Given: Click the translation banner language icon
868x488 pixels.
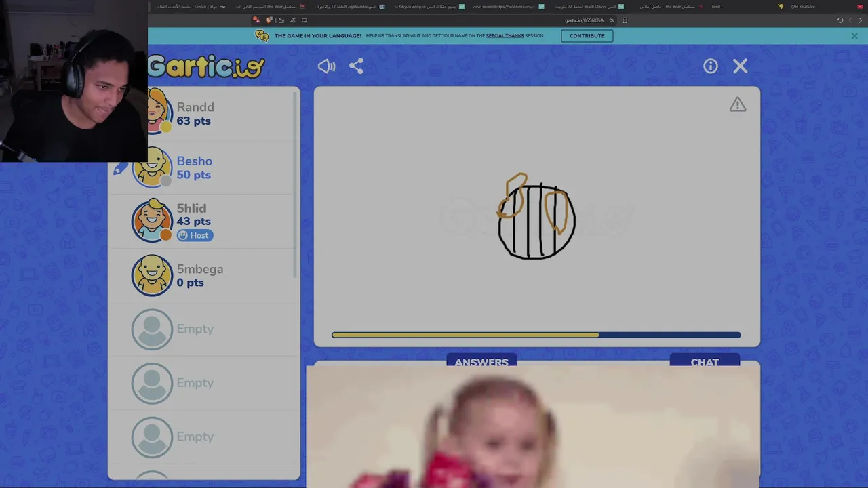Looking at the screenshot, I should pyautogui.click(x=262, y=36).
